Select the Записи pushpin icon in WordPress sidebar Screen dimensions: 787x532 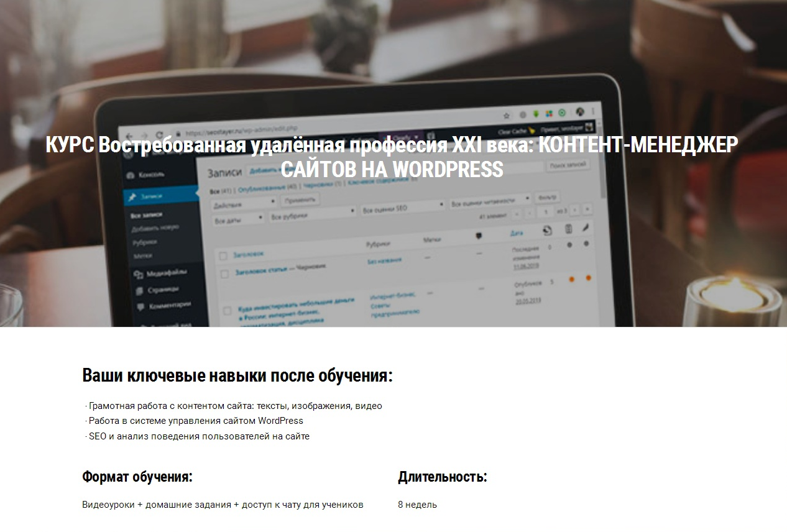tap(133, 196)
